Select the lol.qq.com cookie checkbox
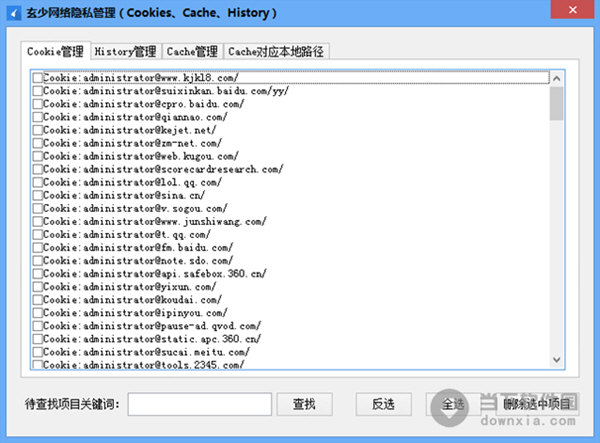600x443 pixels. coord(37,182)
